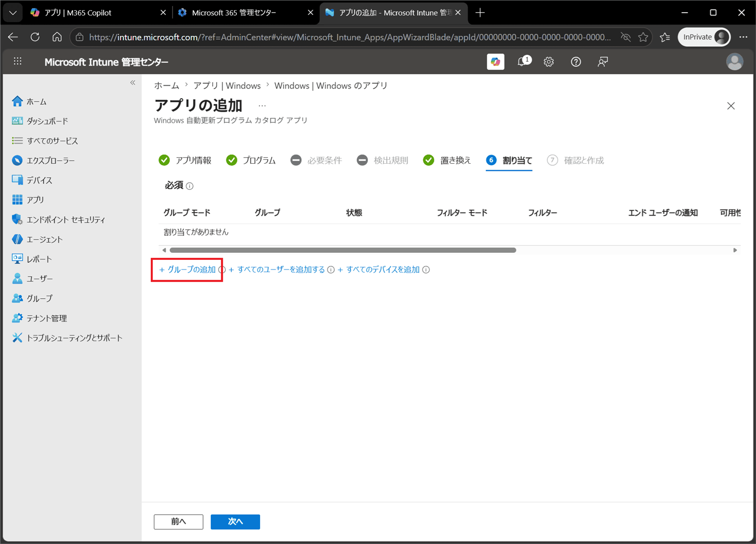
Task: Switch to the 必要条件 step
Action: tap(317, 160)
